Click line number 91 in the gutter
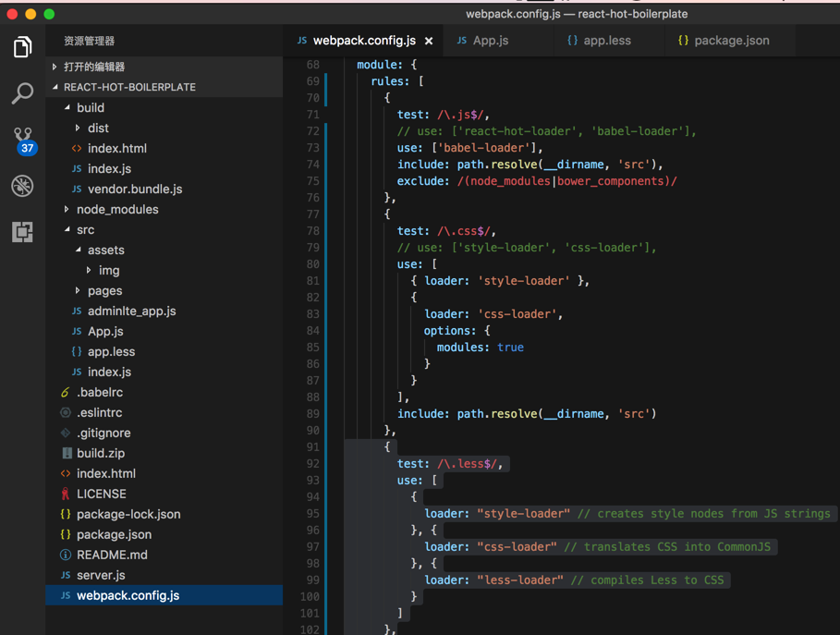840x635 pixels. point(311,447)
